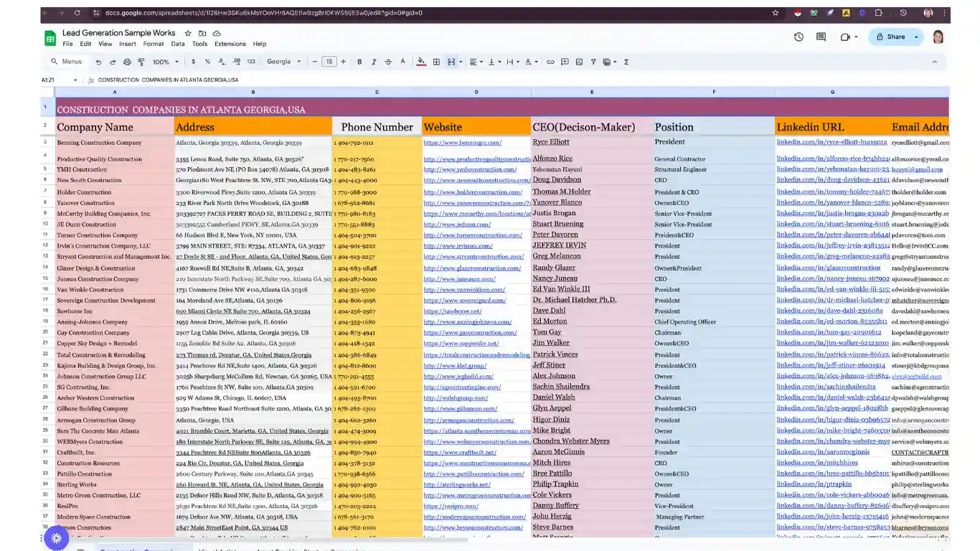Toggle strikethrough formatting

[x=388, y=62]
